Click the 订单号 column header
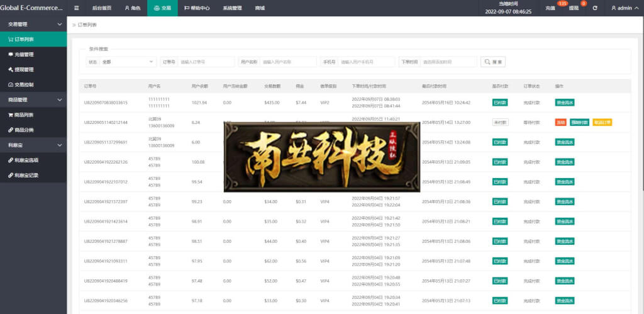This screenshot has height=314, width=644. tap(90, 87)
